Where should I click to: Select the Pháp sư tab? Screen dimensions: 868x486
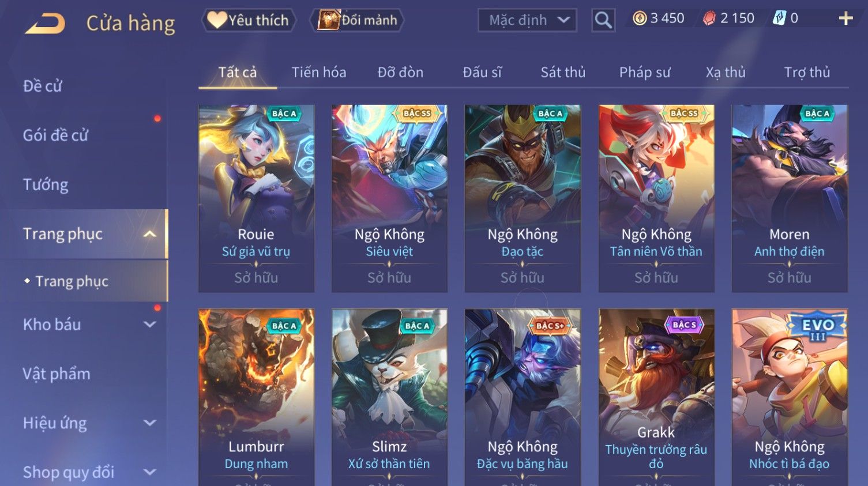point(645,73)
